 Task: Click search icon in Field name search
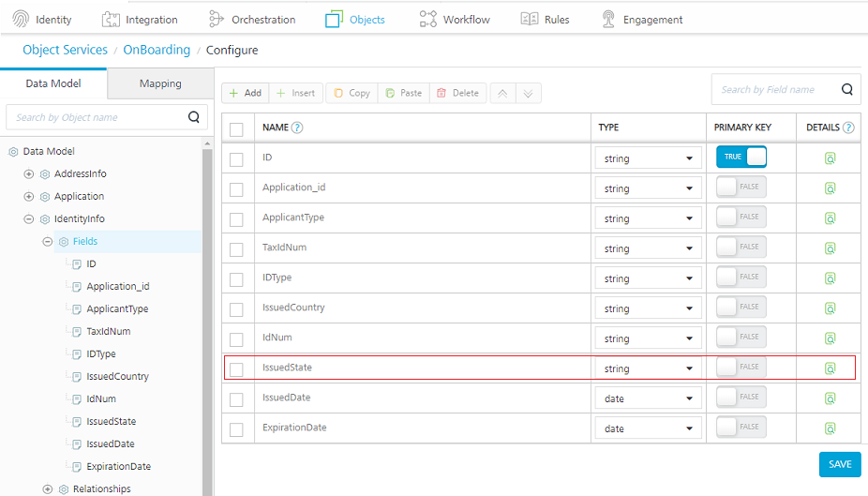coord(846,90)
